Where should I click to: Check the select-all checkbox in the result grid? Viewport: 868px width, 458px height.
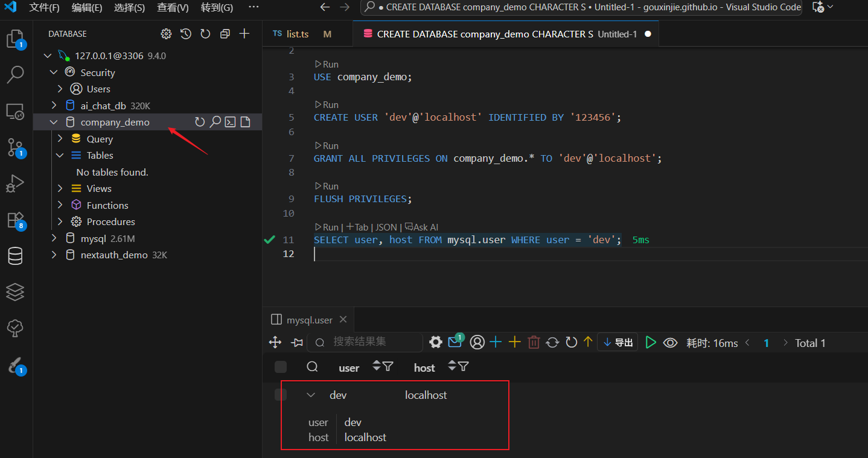click(280, 366)
